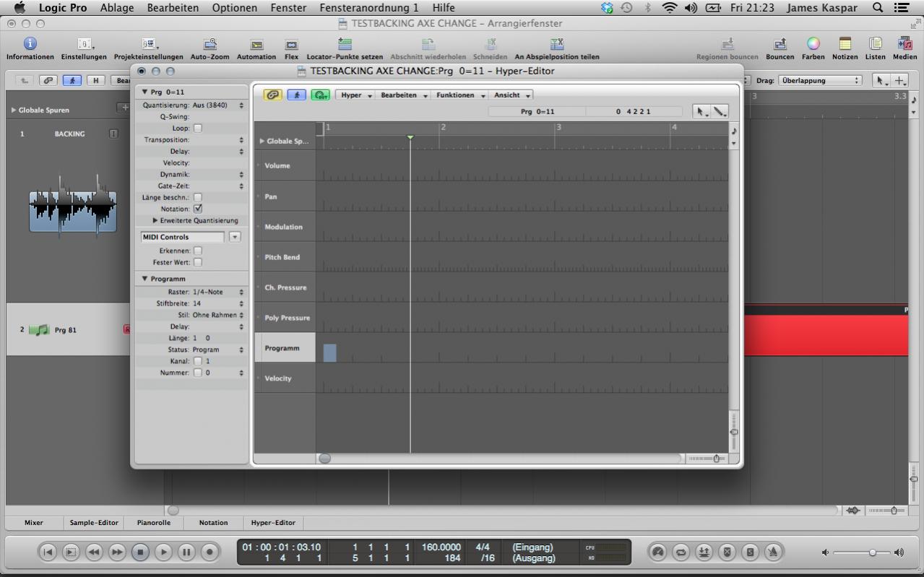Screen dimensions: 924x577
Task: Toggle the Solo button in transport
Action: click(x=750, y=552)
